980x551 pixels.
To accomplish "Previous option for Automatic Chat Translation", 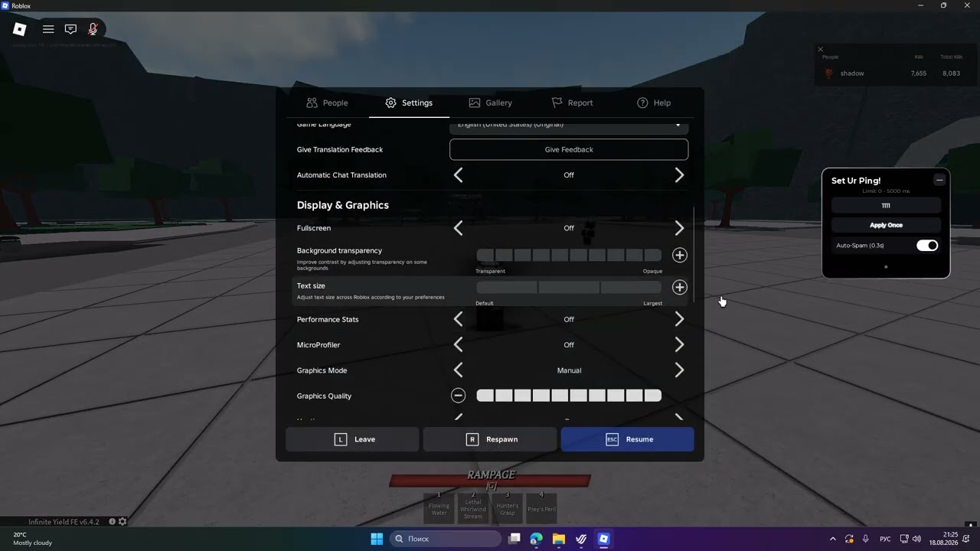I will [458, 175].
